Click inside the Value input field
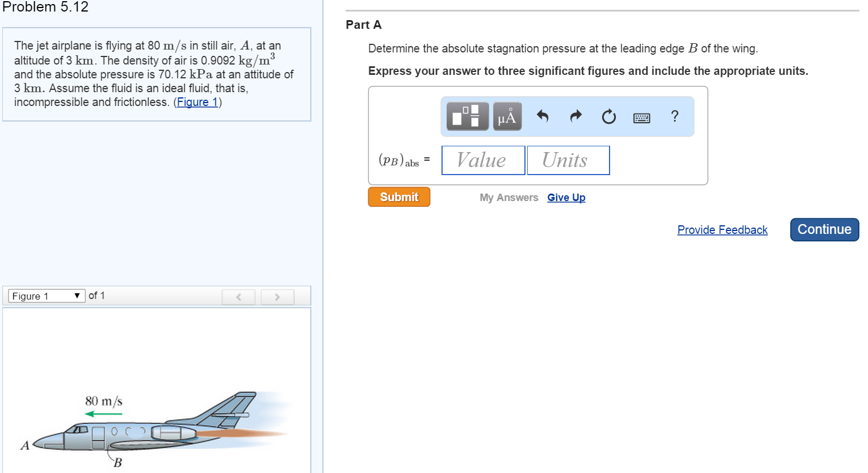This screenshot has height=473, width=868. coord(483,160)
